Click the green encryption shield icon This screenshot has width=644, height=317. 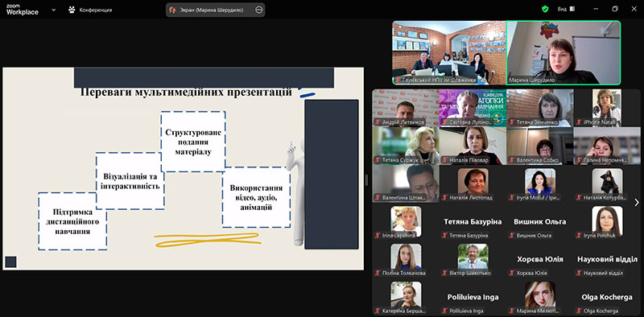point(545,9)
